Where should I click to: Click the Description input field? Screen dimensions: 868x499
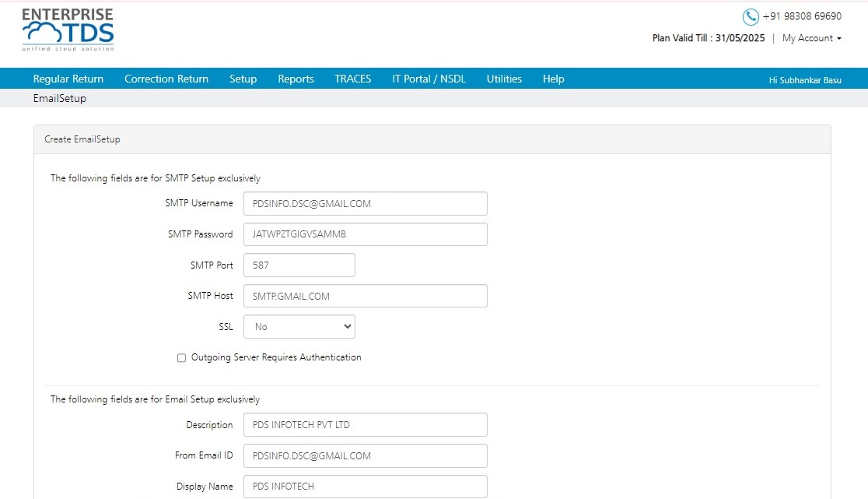pyautogui.click(x=366, y=425)
